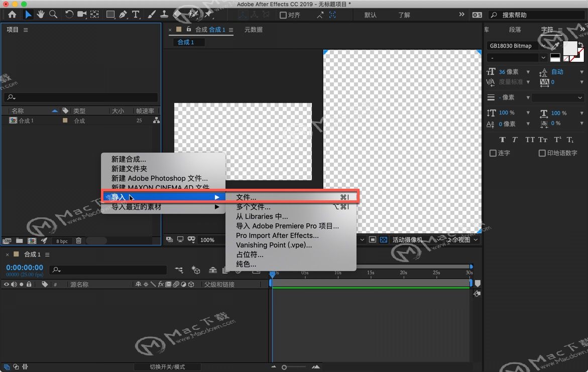The image size is (588, 372).
Task: Open the font style dropdown below font family
Action: tap(543, 58)
